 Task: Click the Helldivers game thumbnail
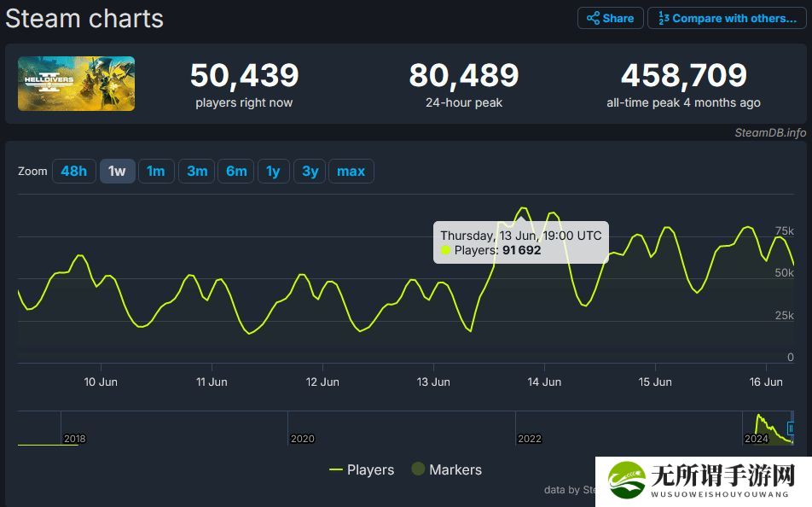click(76, 84)
